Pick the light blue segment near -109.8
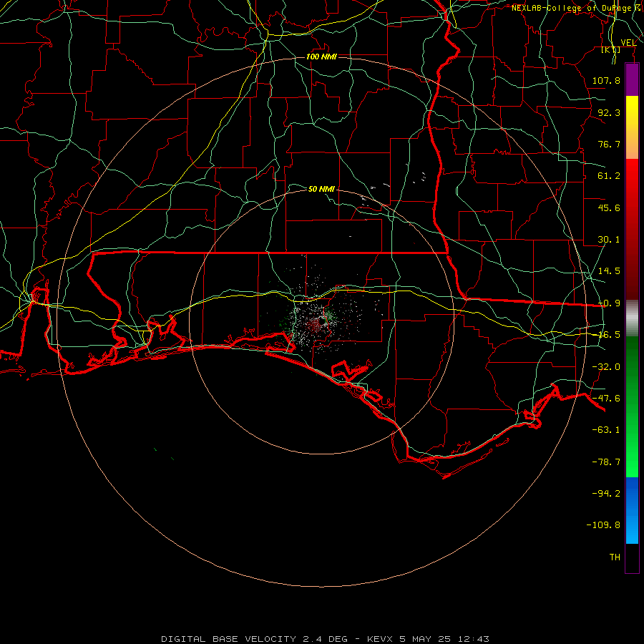 (x=632, y=528)
